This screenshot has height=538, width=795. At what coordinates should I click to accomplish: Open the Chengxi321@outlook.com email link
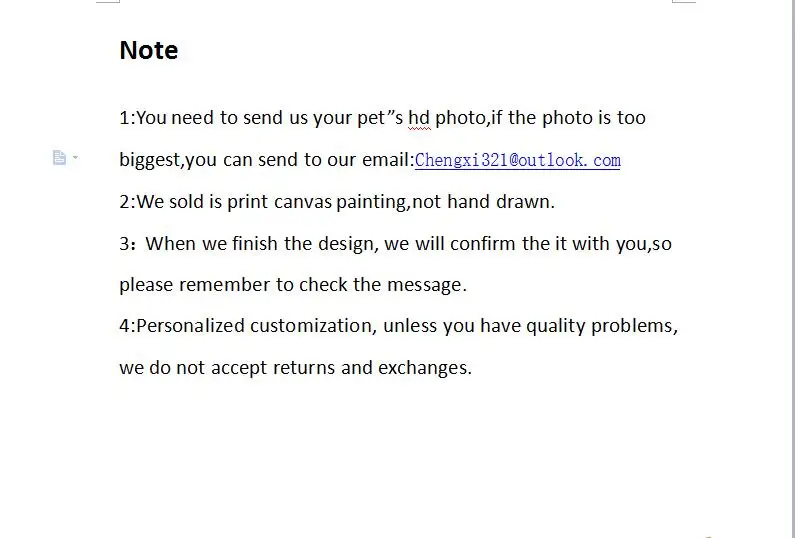click(517, 160)
